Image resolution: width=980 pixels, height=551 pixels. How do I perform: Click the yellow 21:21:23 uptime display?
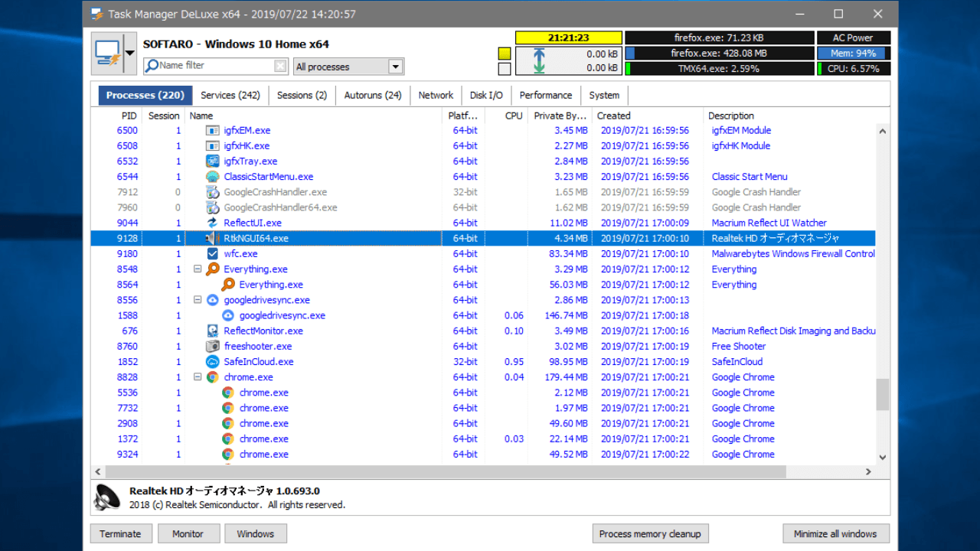coord(568,37)
